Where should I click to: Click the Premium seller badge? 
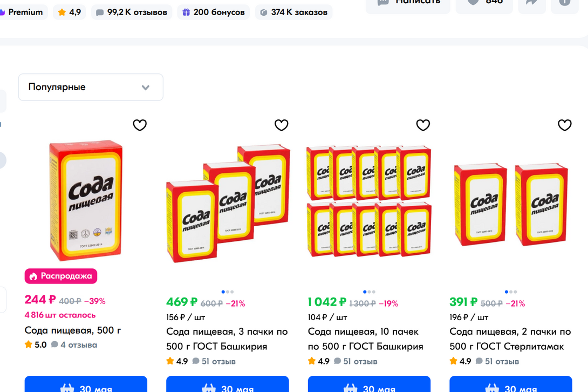(22, 12)
